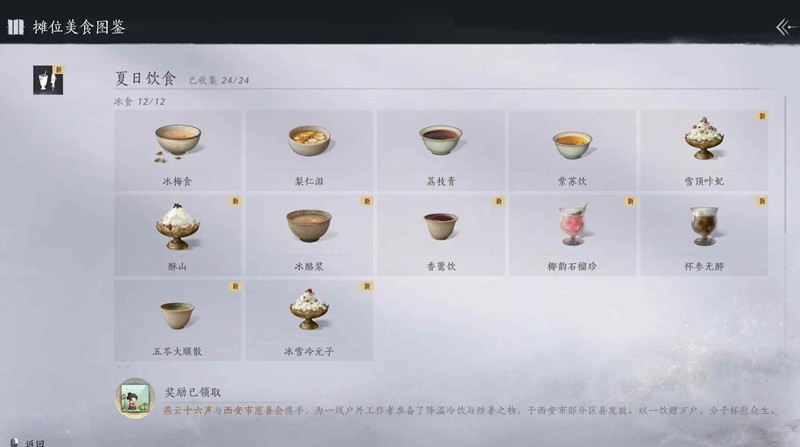This screenshot has width=800, height=447.
Task: Click the reward avatar icon near 奖励已领取
Action: click(135, 399)
